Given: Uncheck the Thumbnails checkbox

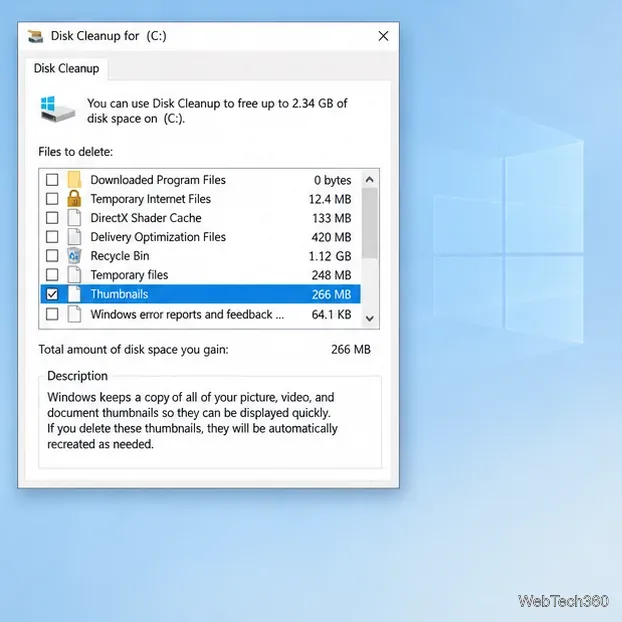Looking at the screenshot, I should click(52, 294).
